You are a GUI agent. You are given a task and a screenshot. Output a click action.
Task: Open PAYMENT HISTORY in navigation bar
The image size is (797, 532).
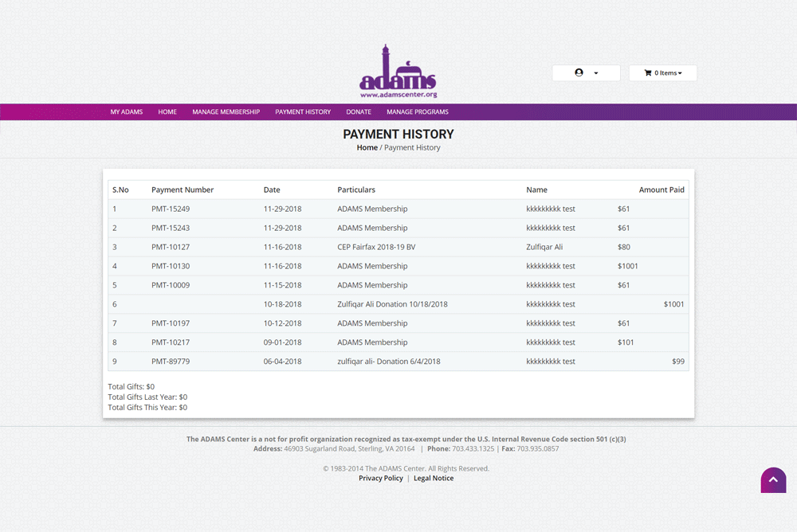303,111
